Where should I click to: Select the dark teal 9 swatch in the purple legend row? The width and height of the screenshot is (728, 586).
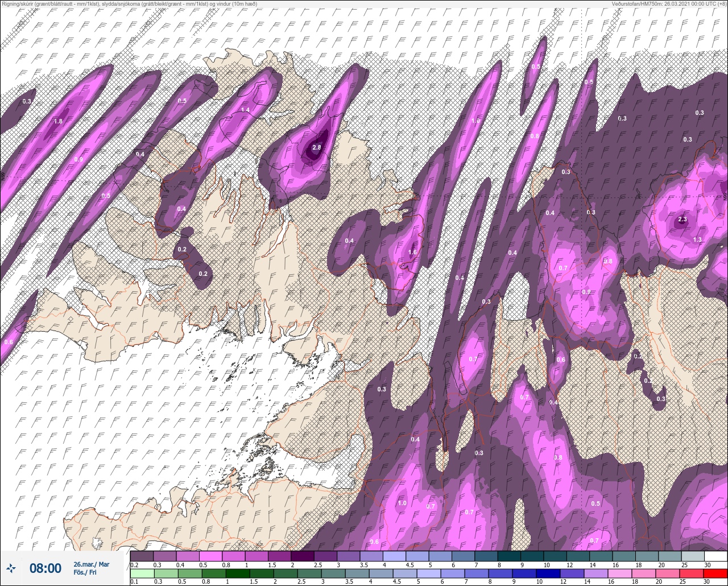[532, 556]
